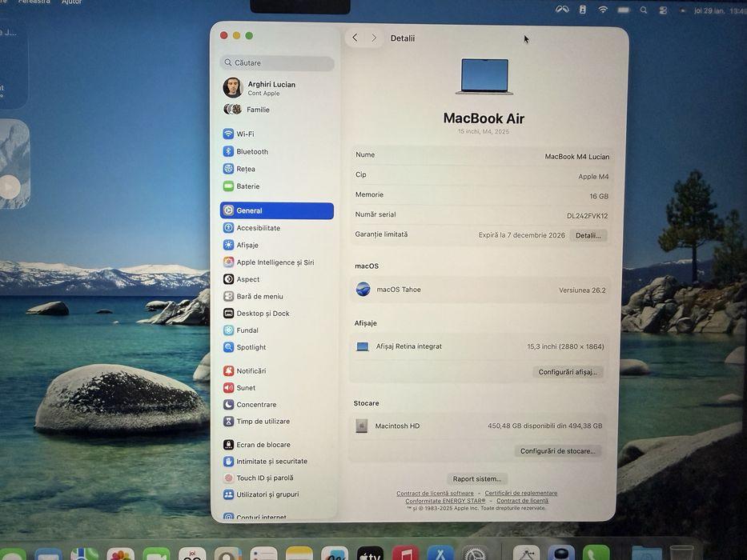747x560 pixels.
Task: Open Apple Intelligence și Siri
Action: (276, 262)
